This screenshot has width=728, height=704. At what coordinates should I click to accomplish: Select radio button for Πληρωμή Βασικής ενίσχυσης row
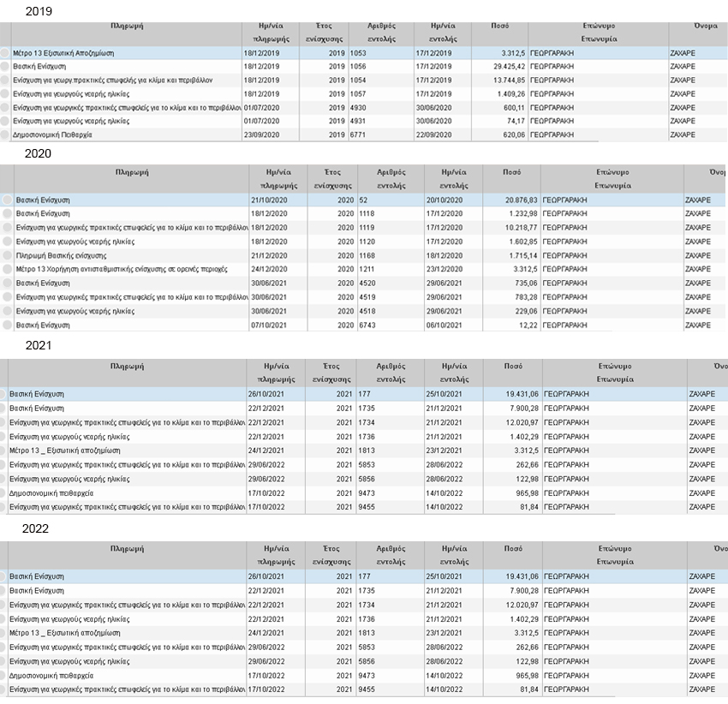pos(7,255)
